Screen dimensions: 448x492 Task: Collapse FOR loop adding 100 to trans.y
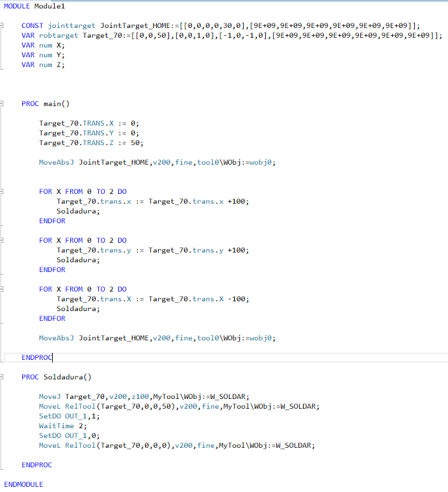coord(1,240)
